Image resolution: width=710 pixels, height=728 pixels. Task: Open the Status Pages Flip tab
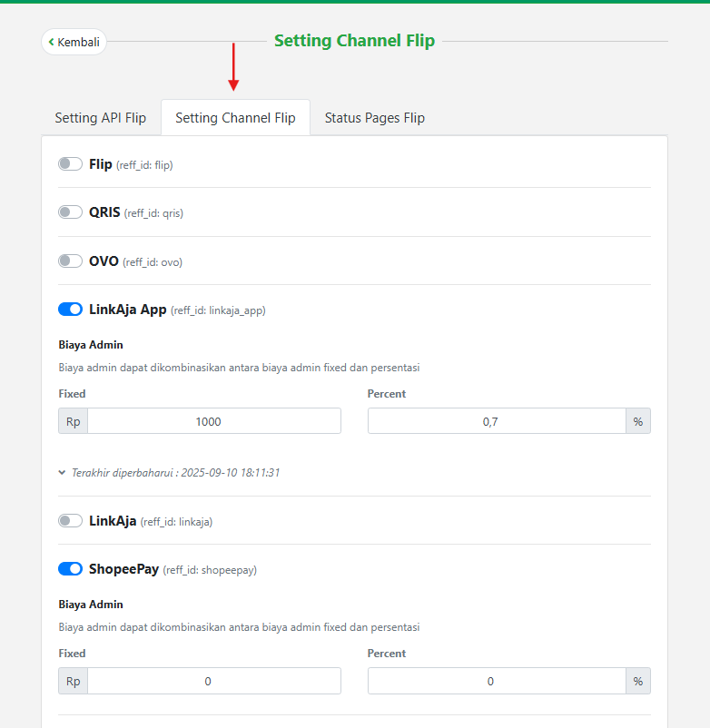(x=374, y=118)
